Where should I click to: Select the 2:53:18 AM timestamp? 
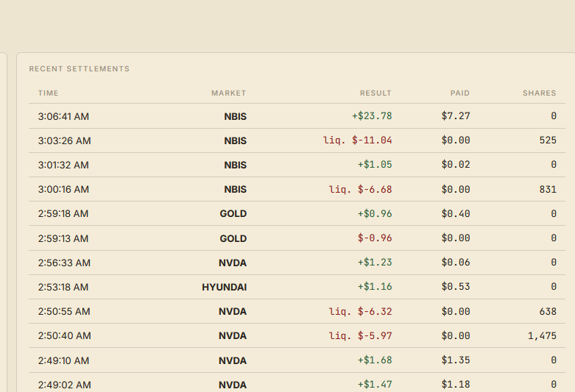[x=63, y=287]
